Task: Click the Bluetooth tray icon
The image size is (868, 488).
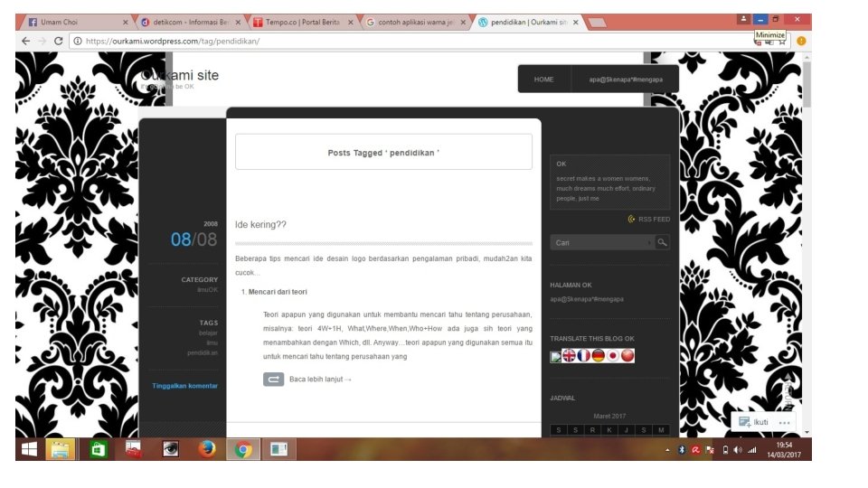Action: click(682, 450)
